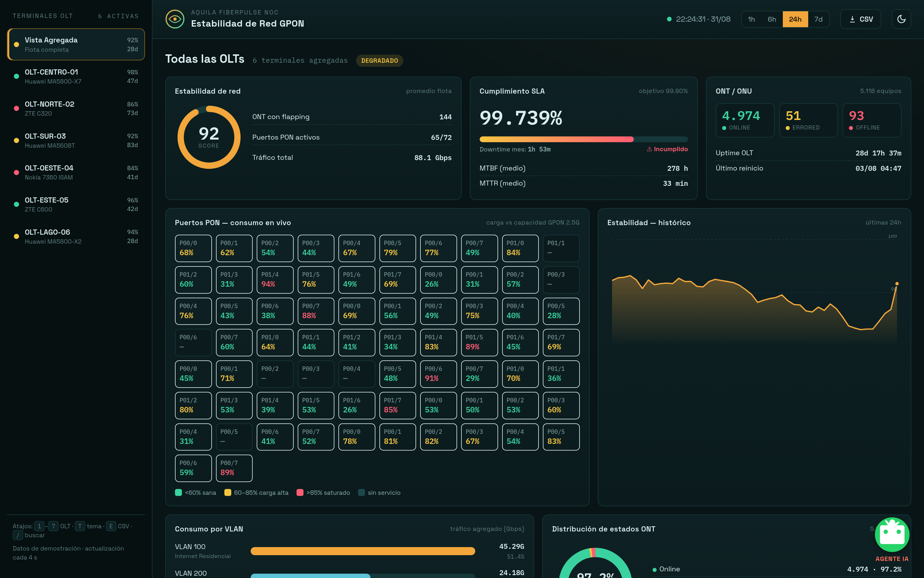Screen dimensions: 924x578
Task: Select PON port P01/7 at 85%
Action: [398, 405]
